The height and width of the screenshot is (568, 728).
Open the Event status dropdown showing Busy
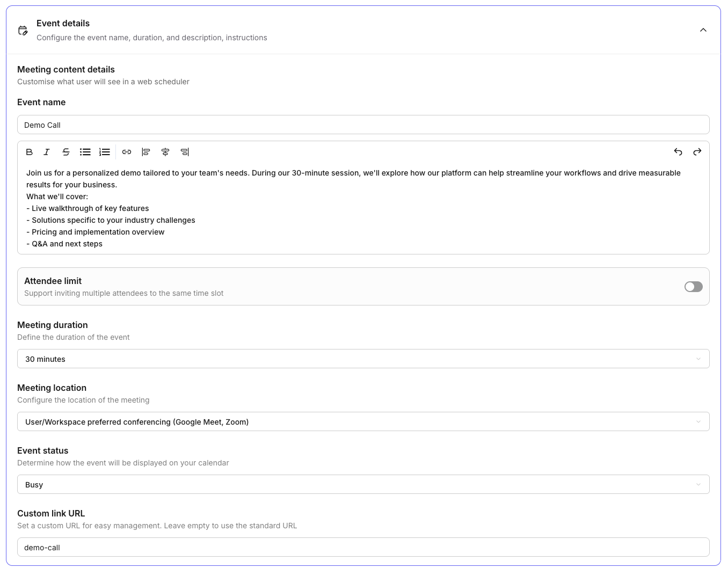click(363, 484)
